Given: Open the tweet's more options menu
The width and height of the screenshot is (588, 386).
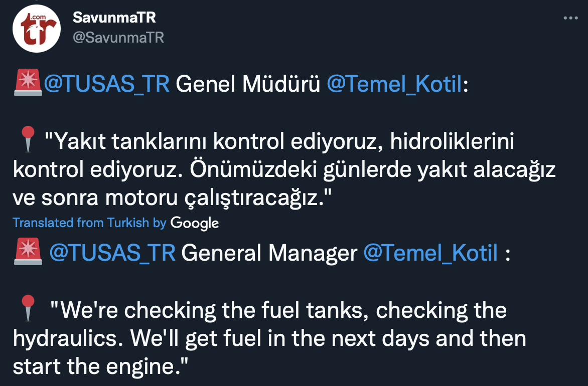Looking at the screenshot, I should pyautogui.click(x=571, y=18).
